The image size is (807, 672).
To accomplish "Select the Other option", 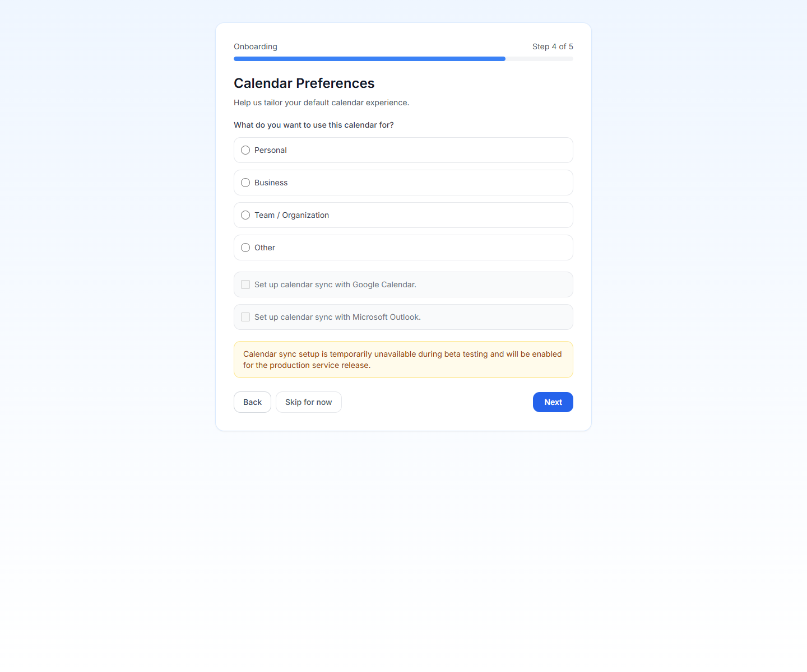I will (245, 248).
